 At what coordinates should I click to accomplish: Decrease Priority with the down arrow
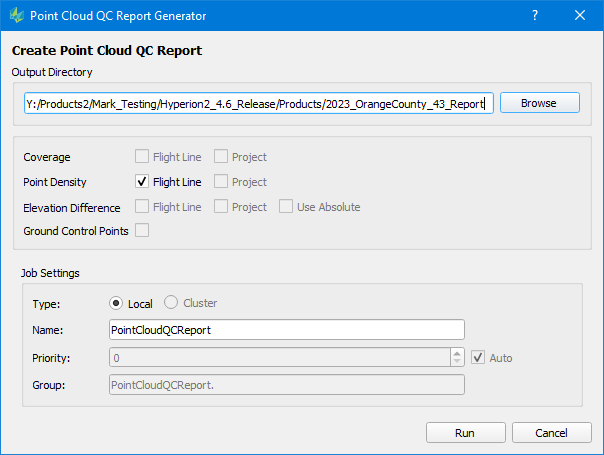tap(457, 362)
